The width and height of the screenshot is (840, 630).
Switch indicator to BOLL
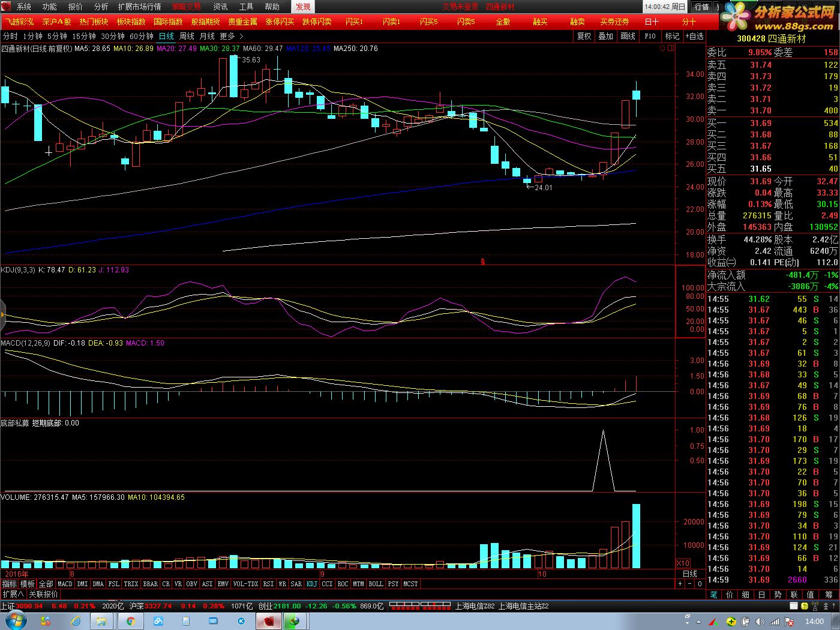point(376,584)
